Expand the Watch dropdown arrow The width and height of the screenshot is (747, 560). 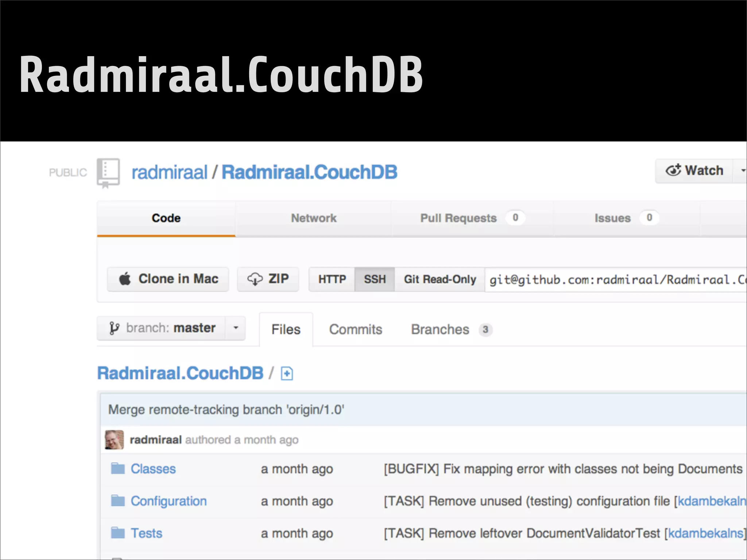(x=742, y=171)
